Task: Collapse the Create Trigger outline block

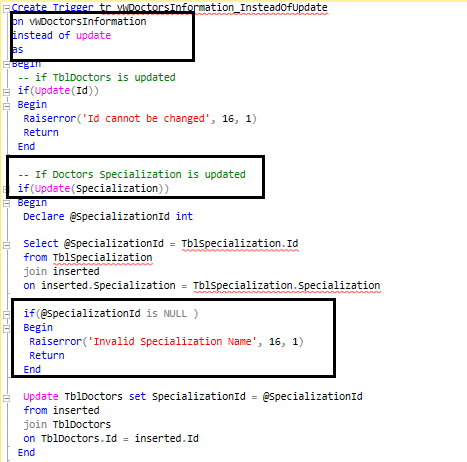Action: coord(6,9)
